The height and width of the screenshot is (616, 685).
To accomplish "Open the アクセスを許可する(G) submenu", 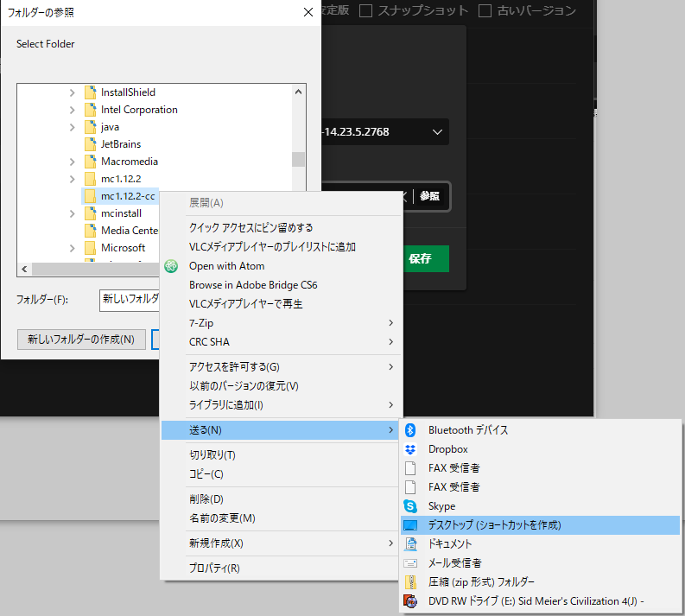I will pyautogui.click(x=282, y=367).
